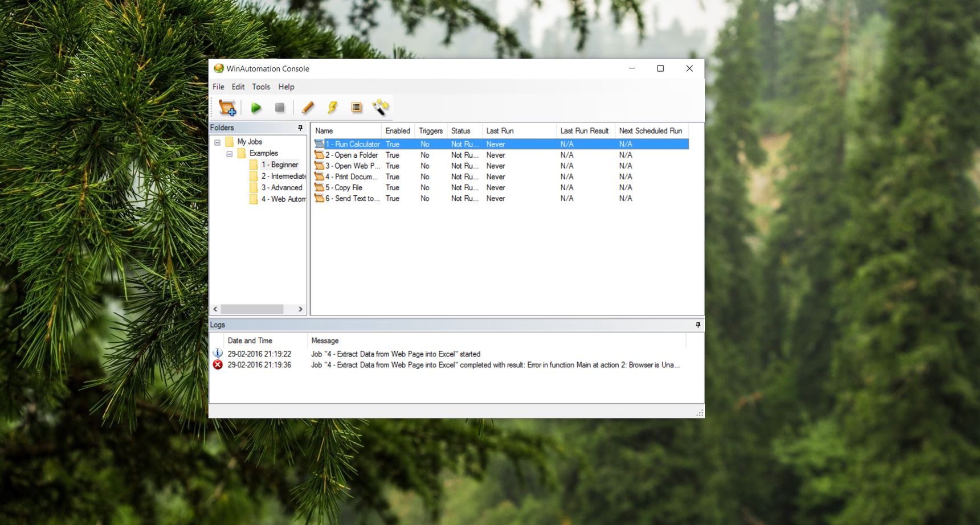
Task: Click the window resize grip corner
Action: point(700,413)
